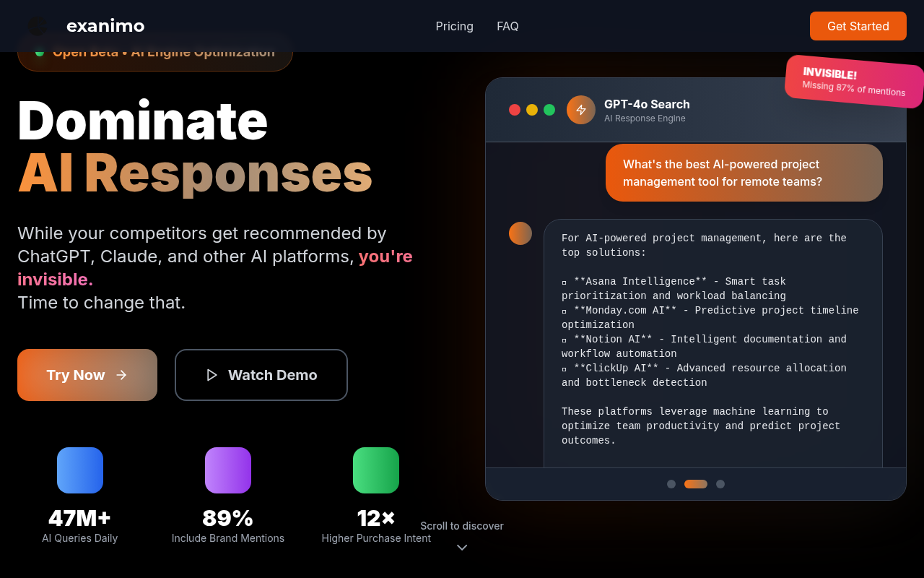The image size is (924, 578).
Task: Click the blue AI Queries Daily icon
Action: point(80,470)
